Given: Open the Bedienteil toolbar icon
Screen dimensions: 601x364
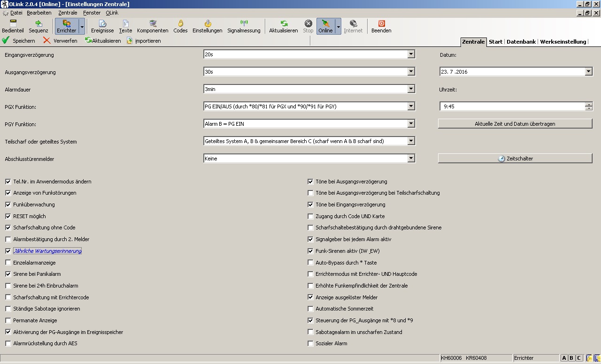Looking at the screenshot, I should pos(13,26).
